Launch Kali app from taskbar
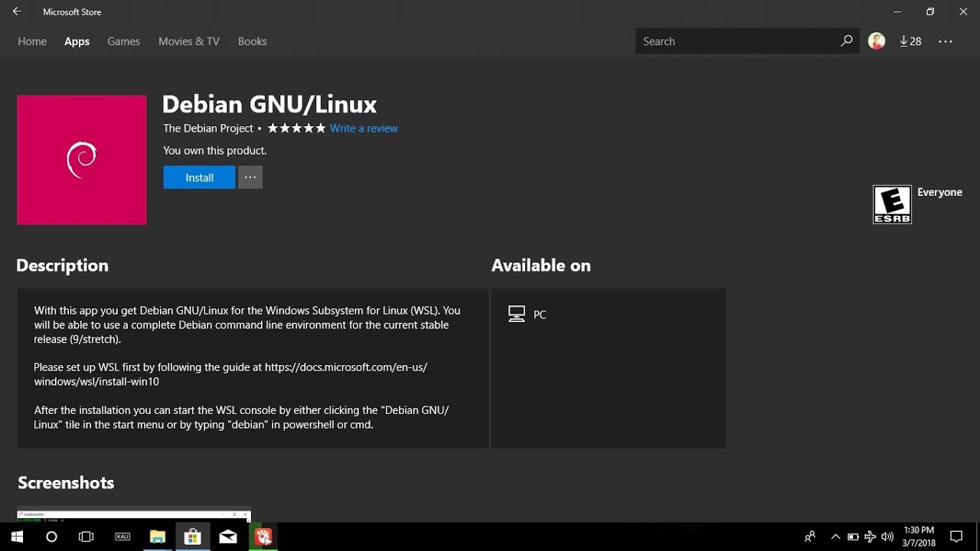The height and width of the screenshot is (551, 980). click(x=122, y=536)
